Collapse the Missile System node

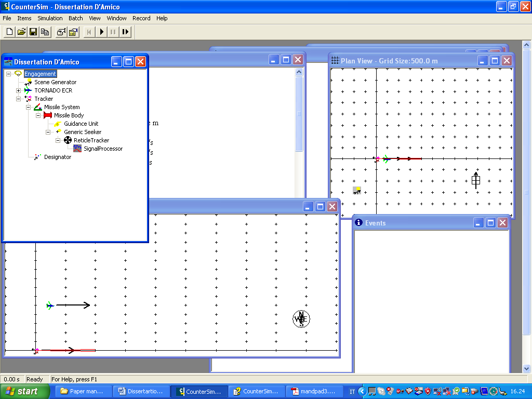28,107
